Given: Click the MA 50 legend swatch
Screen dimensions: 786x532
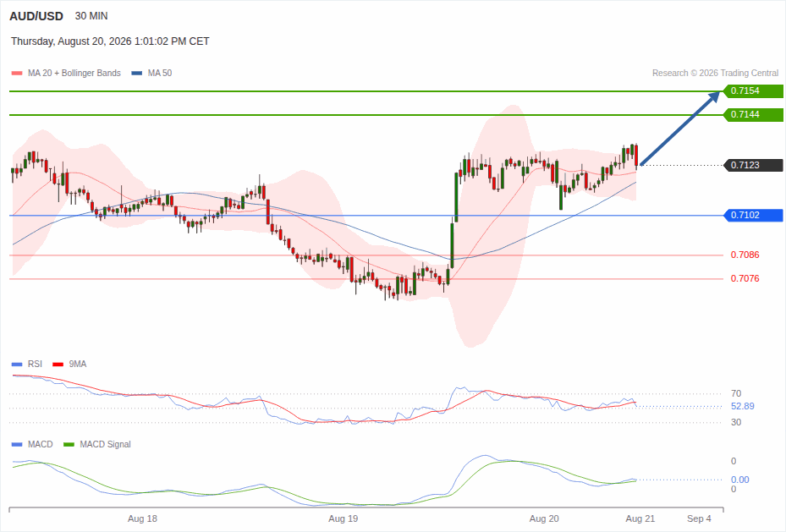Looking at the screenshot, I should 137,73.
